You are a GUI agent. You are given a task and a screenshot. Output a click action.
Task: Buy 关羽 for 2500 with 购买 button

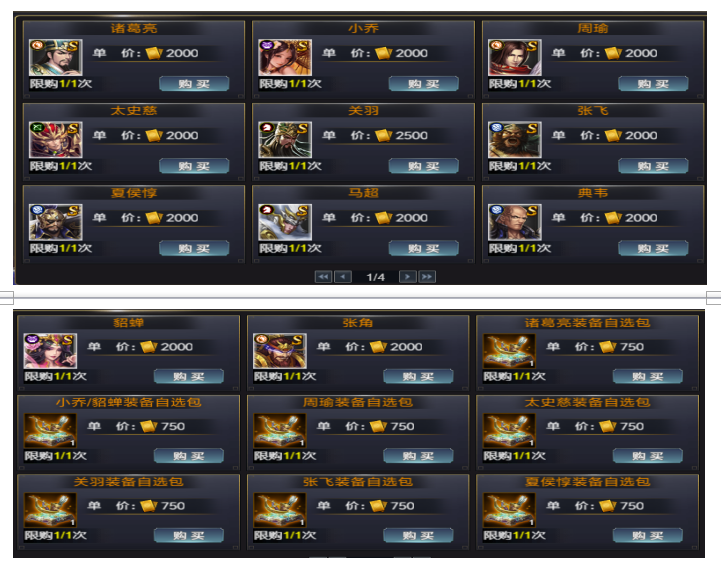coord(423,166)
